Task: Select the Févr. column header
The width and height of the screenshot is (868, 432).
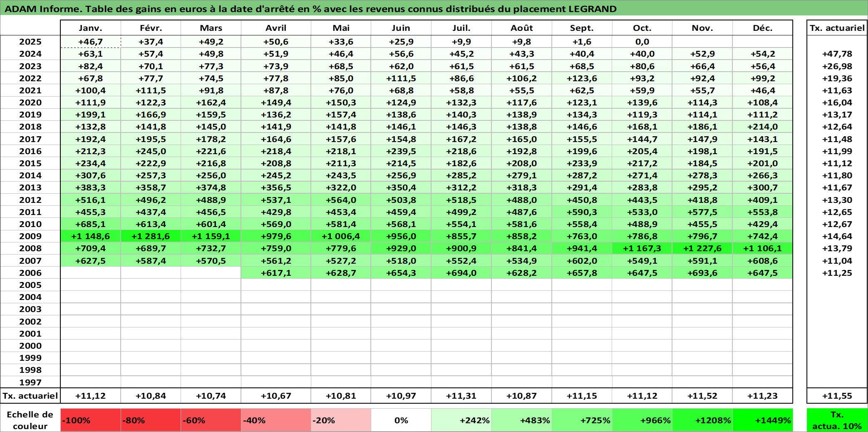Action: (x=151, y=28)
